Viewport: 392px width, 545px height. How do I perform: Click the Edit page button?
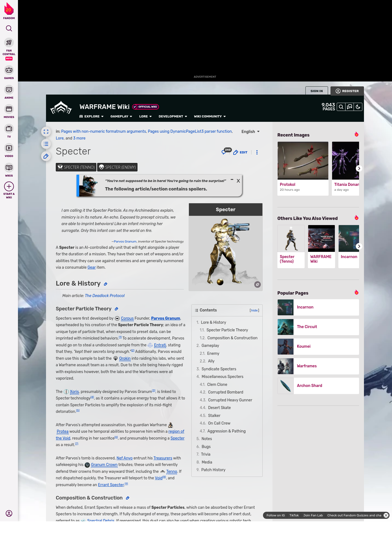click(240, 152)
